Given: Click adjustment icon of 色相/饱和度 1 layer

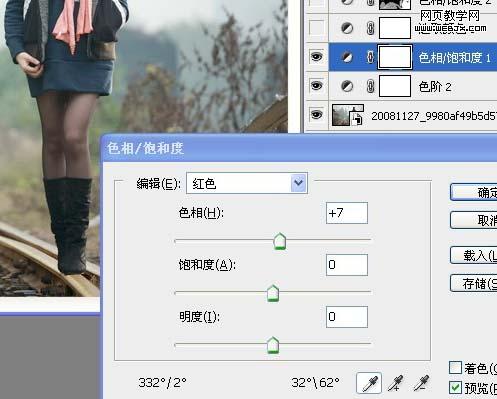Looking at the screenshot, I should [x=347, y=57].
